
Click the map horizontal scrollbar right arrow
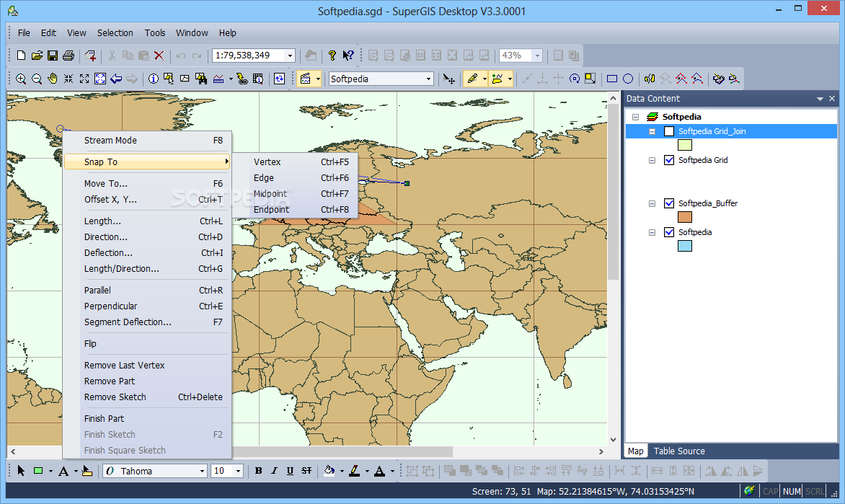click(x=601, y=451)
